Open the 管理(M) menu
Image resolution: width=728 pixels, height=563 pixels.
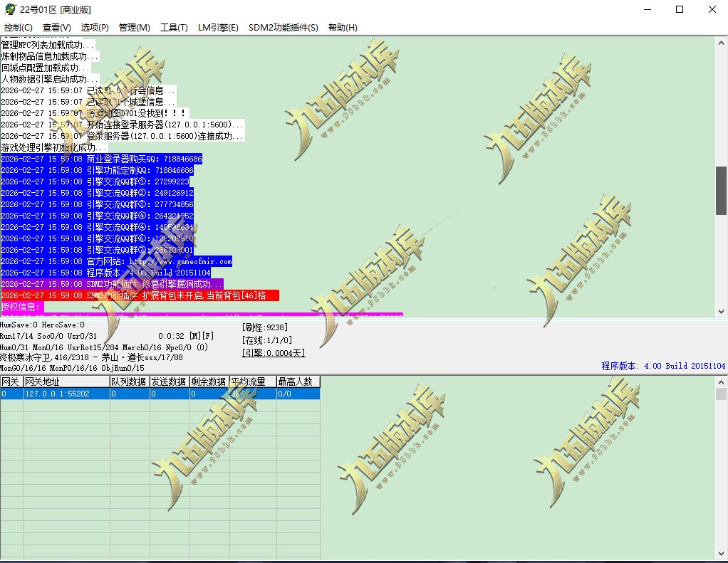point(134,27)
